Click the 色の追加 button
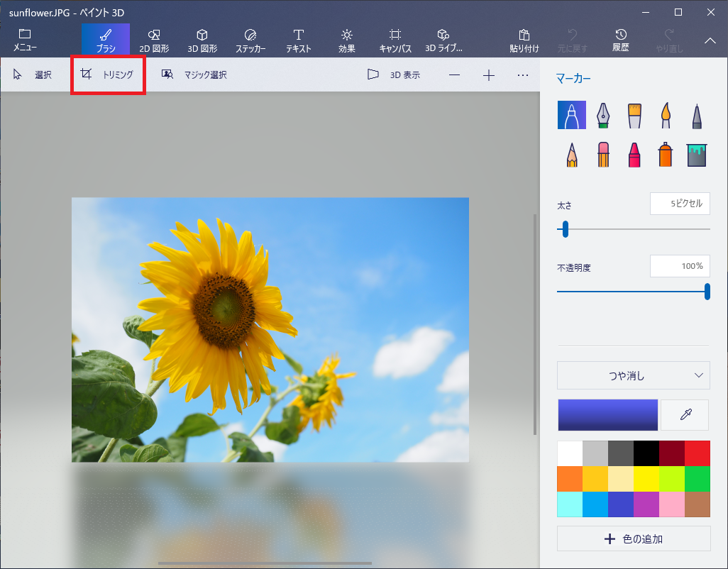Image resolution: width=728 pixels, height=569 pixels. click(x=633, y=538)
